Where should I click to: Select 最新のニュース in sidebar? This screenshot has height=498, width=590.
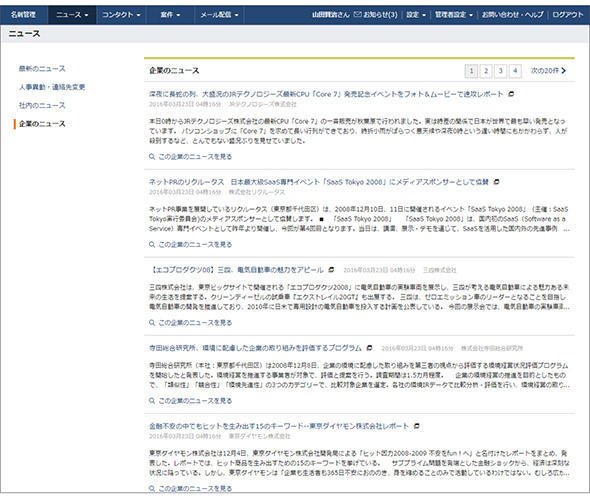pyautogui.click(x=42, y=69)
